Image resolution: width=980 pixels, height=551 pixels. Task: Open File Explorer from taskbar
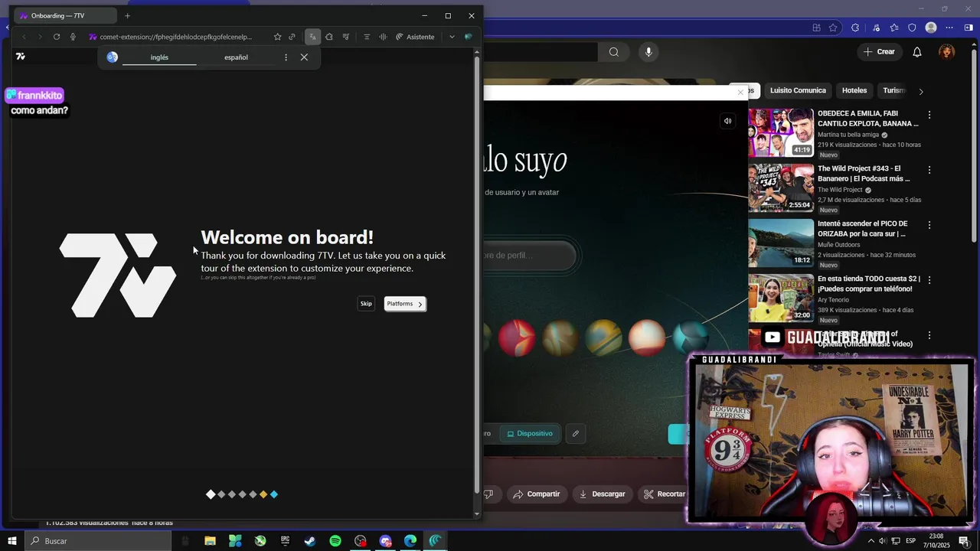coord(210,541)
